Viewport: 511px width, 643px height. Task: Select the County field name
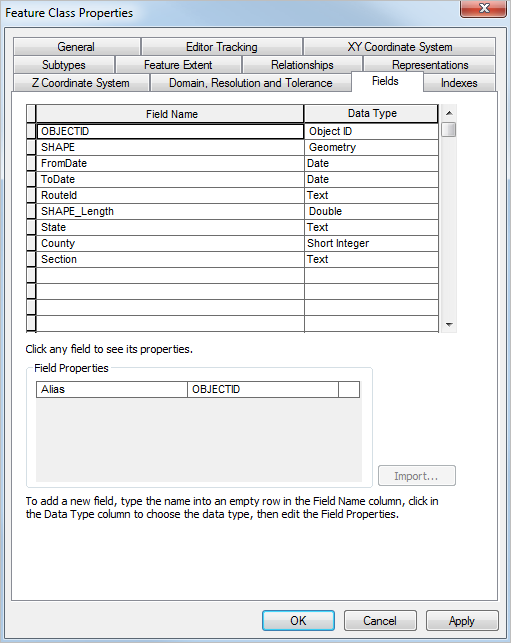tap(170, 243)
